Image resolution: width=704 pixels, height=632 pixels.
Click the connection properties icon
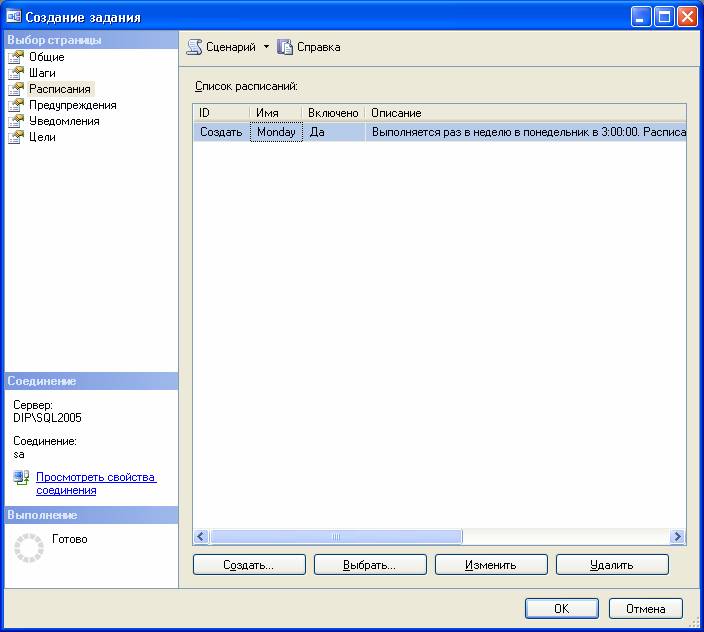coord(21,478)
